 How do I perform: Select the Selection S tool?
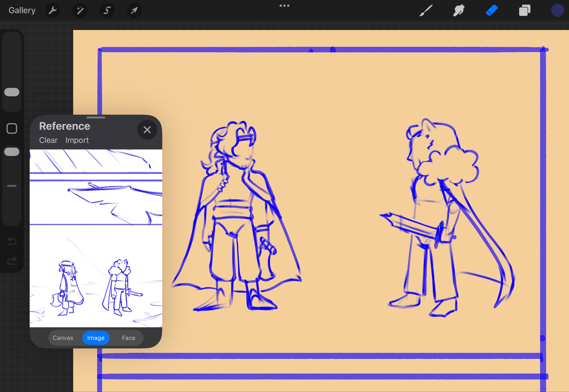click(107, 11)
